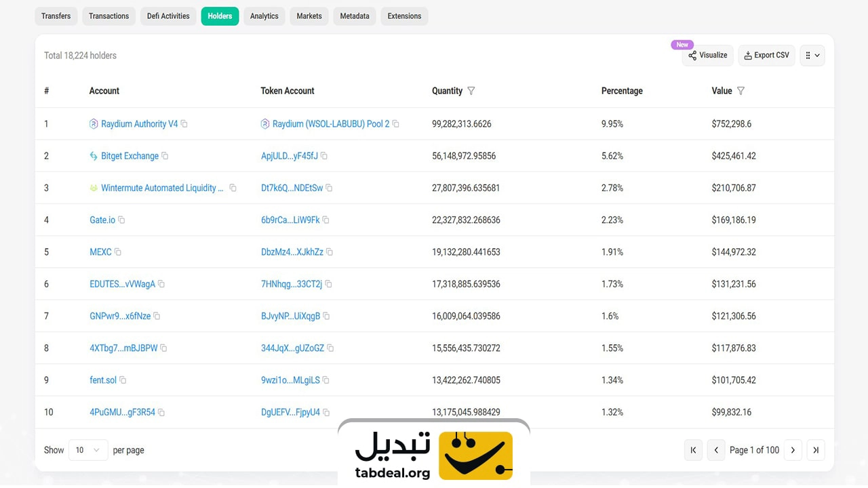Go to the first page
The height and width of the screenshot is (488, 868).
tap(693, 450)
